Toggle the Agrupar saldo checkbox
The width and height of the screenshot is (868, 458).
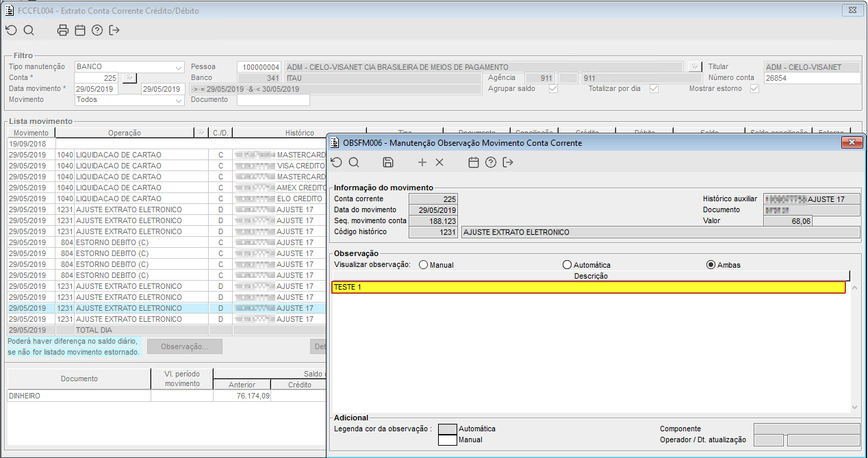click(553, 89)
